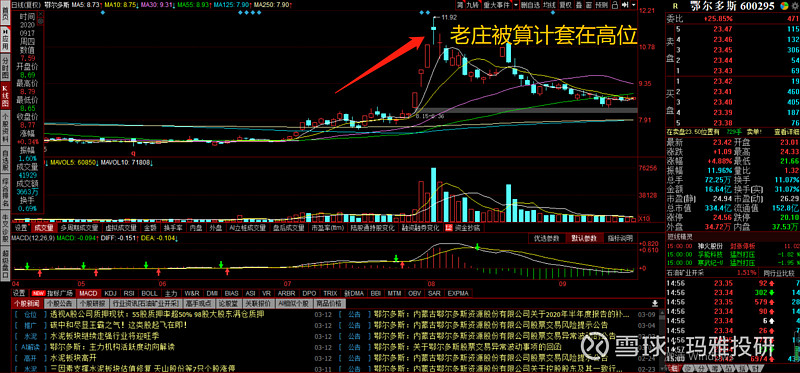800x373 pixels.
Task: Open the 自选股 sidebar tab
Action: (x=5, y=159)
